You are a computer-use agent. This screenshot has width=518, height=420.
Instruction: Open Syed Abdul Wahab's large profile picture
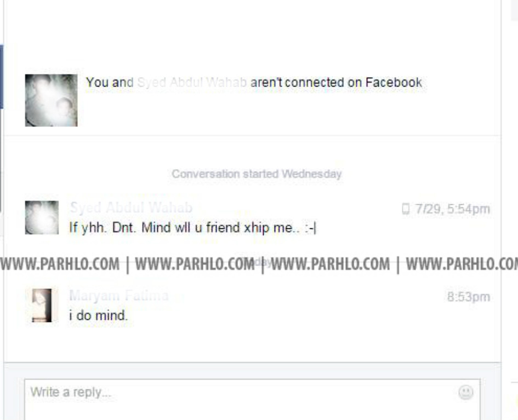(51, 100)
